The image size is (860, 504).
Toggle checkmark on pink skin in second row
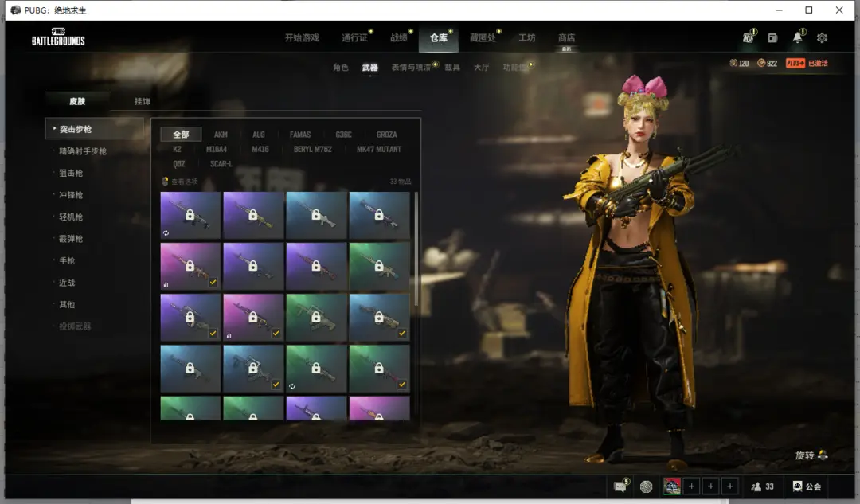(x=213, y=283)
